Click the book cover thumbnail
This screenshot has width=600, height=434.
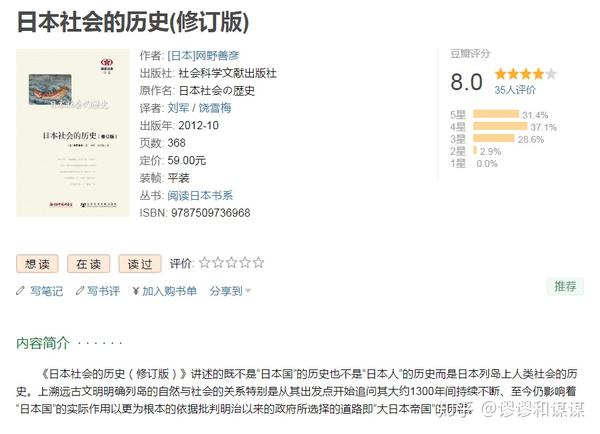click(73, 133)
